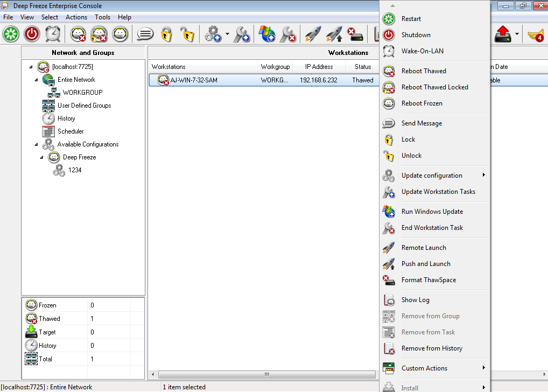
Task: Select the Send Message toolbar icon
Action: [x=144, y=34]
